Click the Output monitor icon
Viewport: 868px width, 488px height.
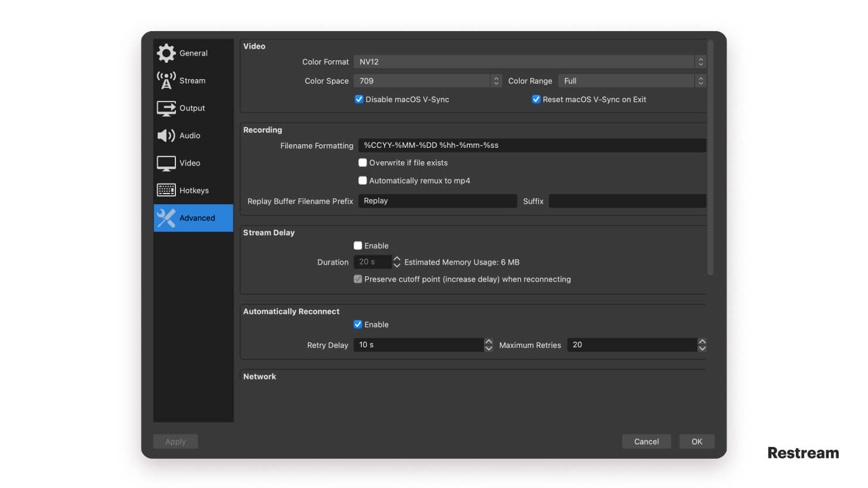(166, 108)
